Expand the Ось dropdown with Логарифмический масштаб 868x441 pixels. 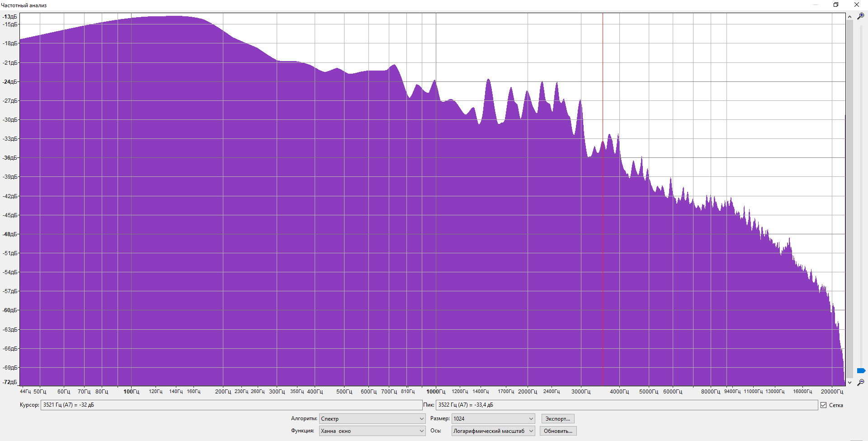(493, 431)
